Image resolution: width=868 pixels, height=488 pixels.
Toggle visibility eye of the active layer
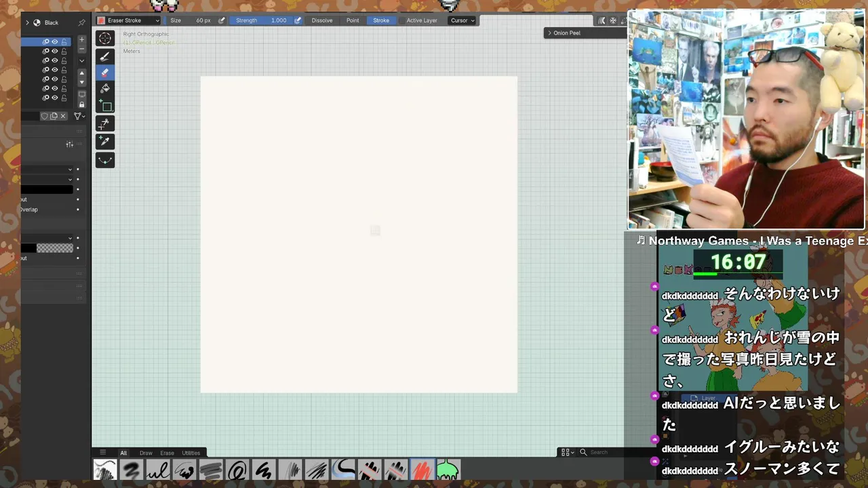(55, 41)
